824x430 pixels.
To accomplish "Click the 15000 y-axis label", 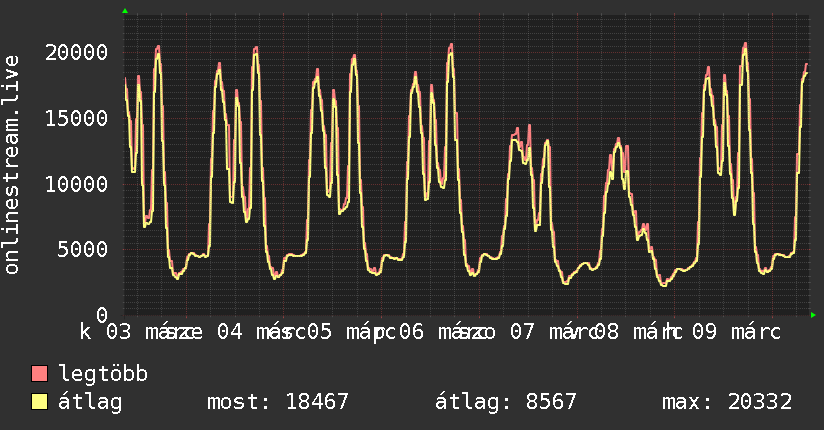I will click(x=77, y=118).
